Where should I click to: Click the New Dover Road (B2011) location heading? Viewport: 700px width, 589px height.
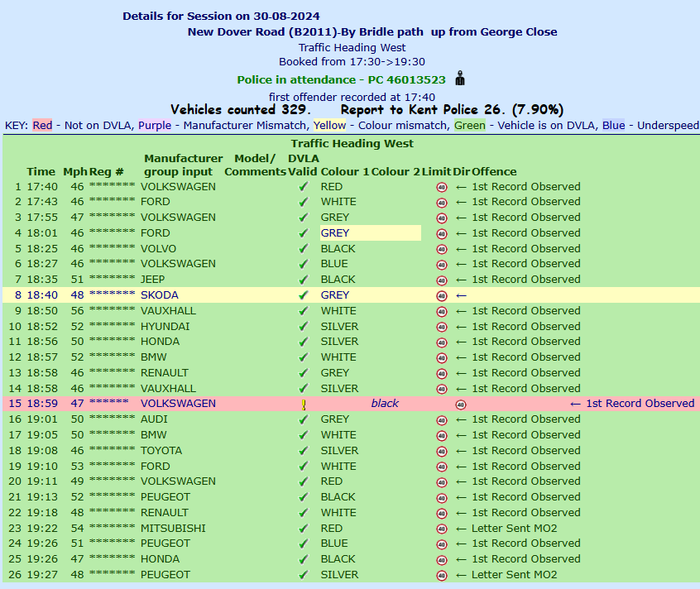pyautogui.click(x=372, y=31)
